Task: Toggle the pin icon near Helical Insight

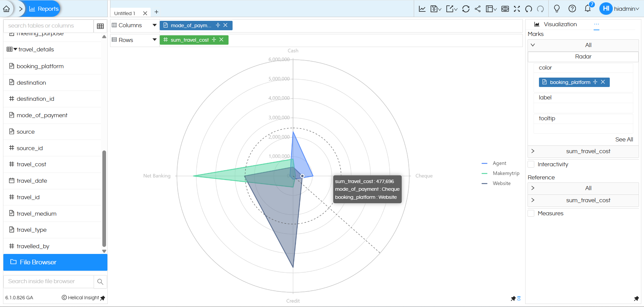Action: coord(103,298)
